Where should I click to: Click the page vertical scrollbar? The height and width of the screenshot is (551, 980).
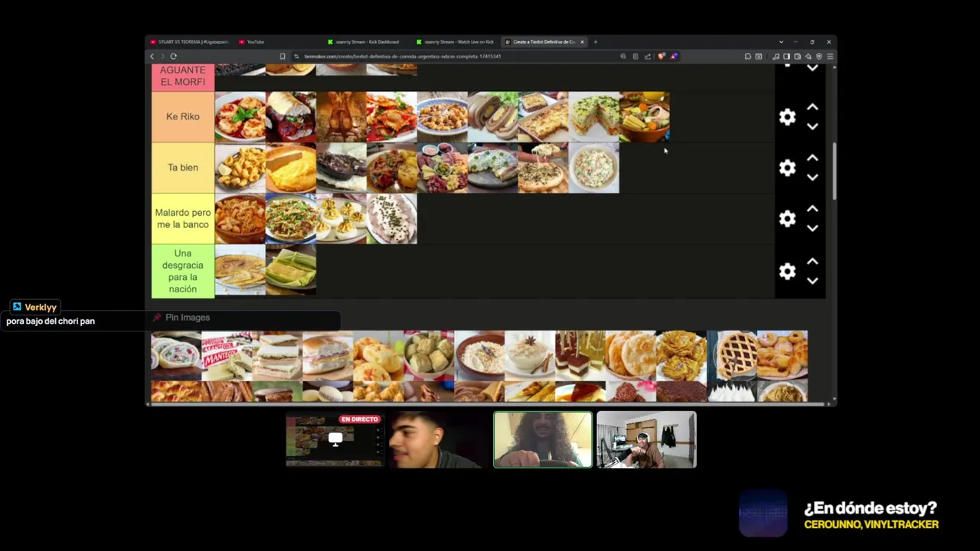(x=834, y=172)
